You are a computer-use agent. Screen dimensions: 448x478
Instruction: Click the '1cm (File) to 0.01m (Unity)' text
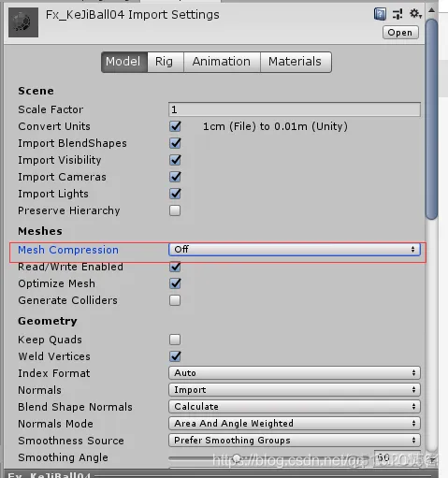(275, 126)
